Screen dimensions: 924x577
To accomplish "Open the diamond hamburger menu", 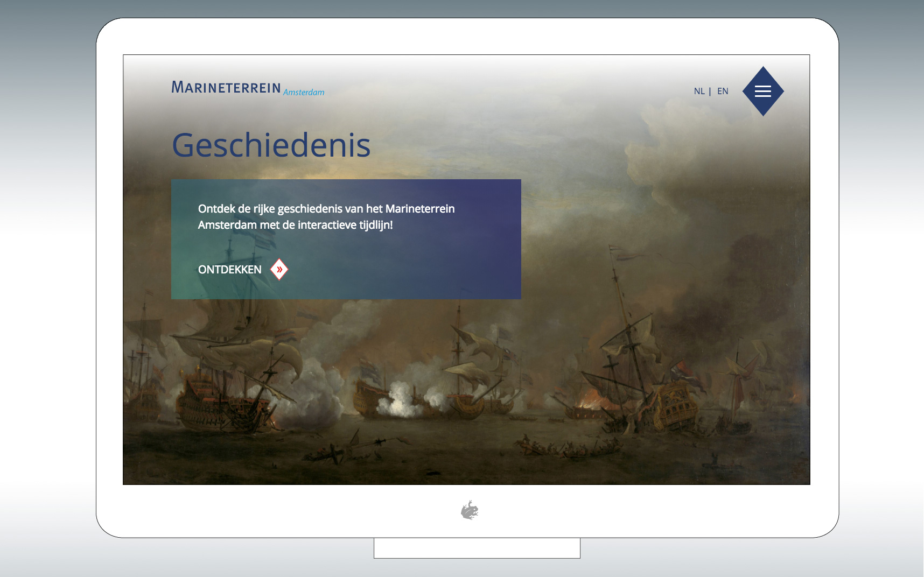I will 763,91.
